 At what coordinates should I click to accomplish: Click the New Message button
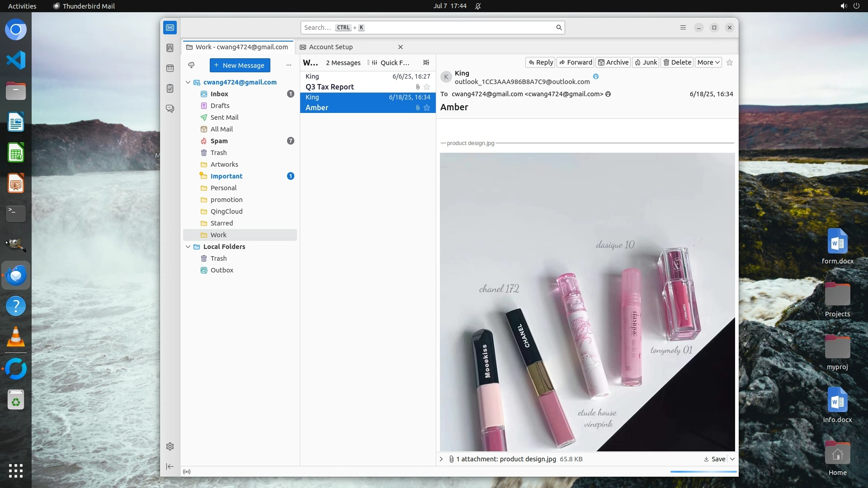240,65
